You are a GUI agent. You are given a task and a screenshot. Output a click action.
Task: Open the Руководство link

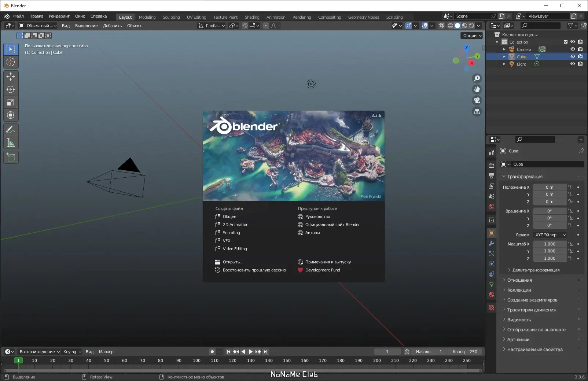pyautogui.click(x=317, y=217)
